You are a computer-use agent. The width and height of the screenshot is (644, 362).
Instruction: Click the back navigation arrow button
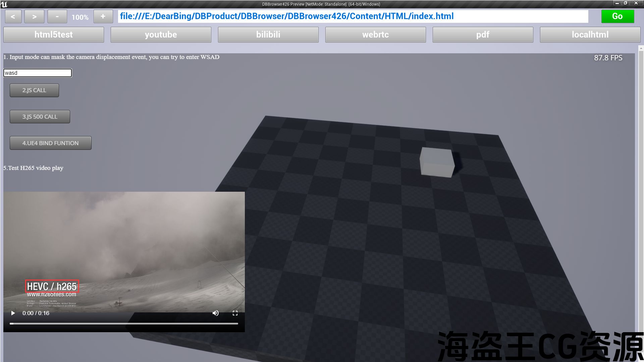13,16
